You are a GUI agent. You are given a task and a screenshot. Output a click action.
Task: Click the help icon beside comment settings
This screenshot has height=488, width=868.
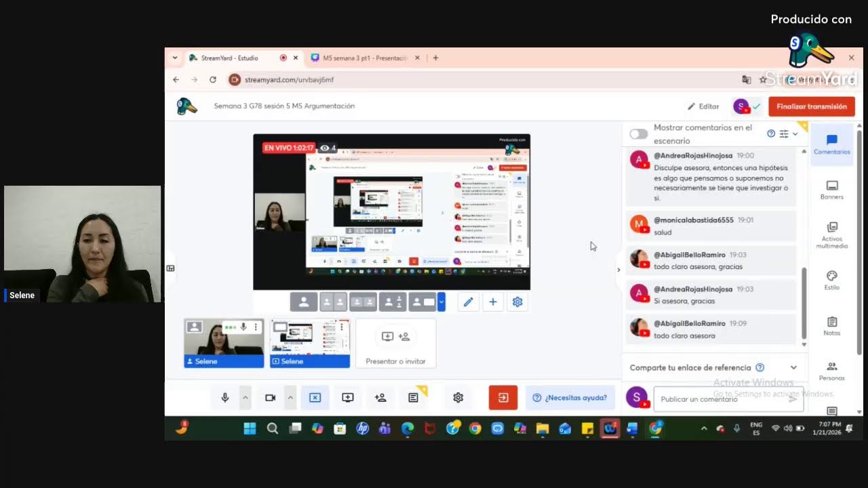pyautogui.click(x=771, y=134)
